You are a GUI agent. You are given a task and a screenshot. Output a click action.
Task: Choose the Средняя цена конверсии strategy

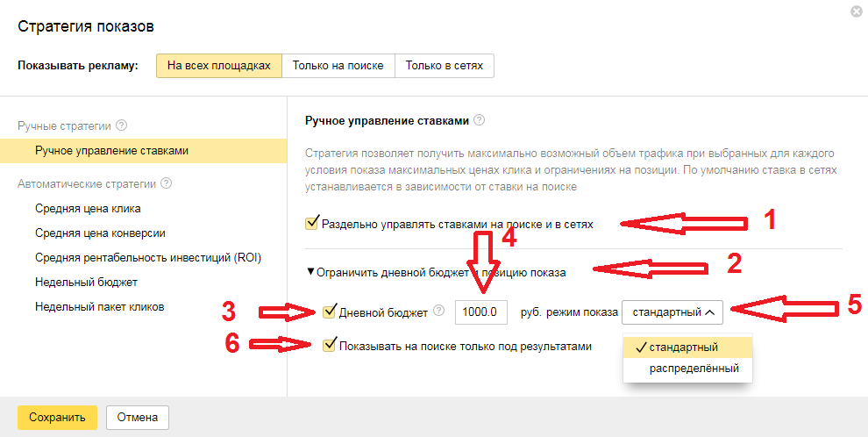[x=100, y=233]
